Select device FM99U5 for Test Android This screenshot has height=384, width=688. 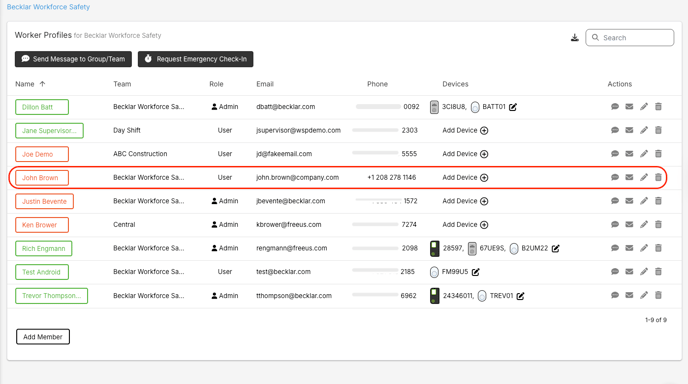[449, 272]
